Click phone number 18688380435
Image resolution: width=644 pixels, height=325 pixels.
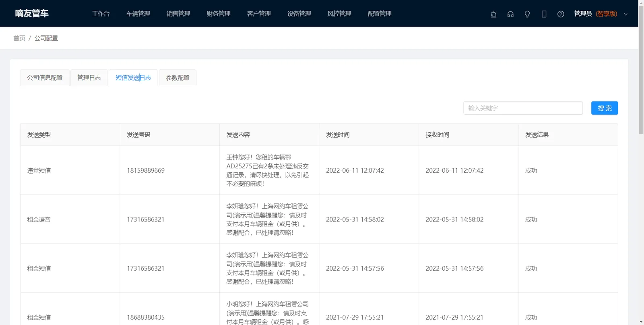[146, 317]
